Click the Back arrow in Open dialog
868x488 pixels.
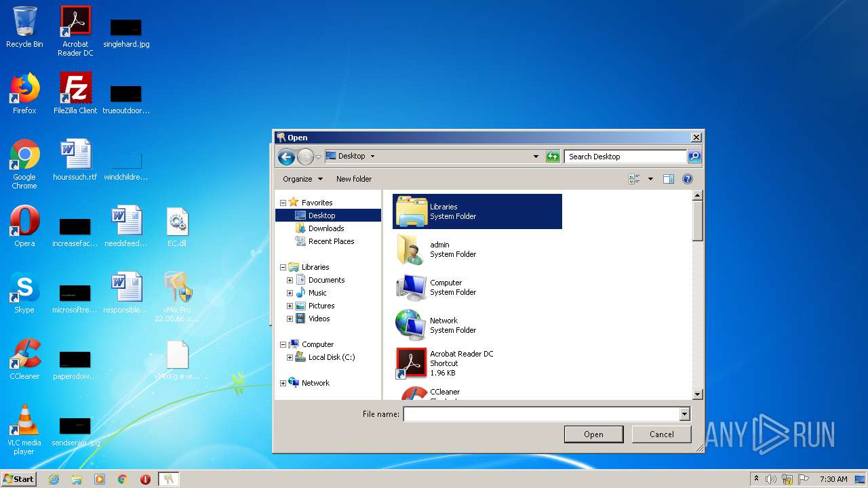tap(286, 157)
